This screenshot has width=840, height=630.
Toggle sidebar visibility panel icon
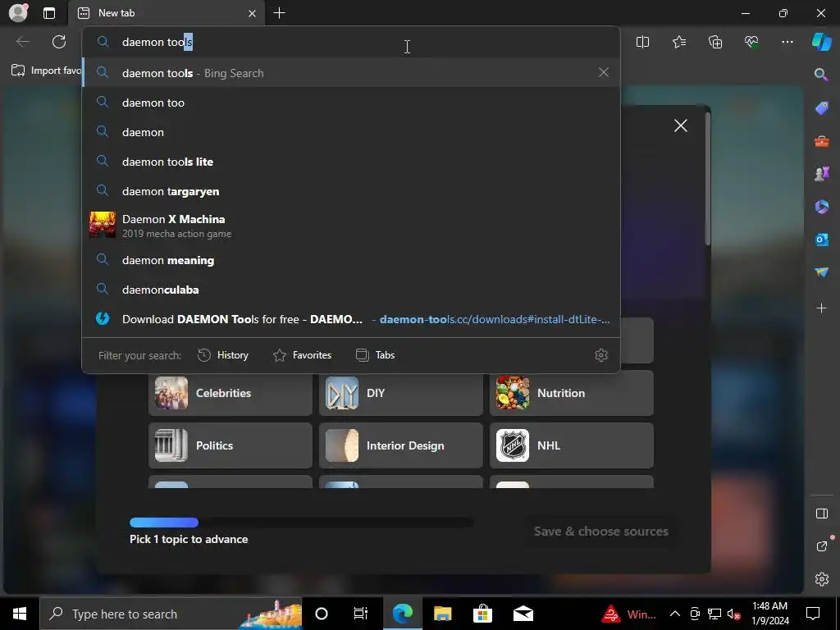click(x=821, y=514)
